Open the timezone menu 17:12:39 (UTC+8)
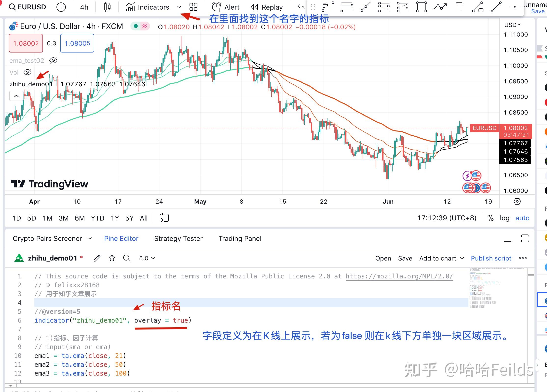This screenshot has width=547, height=392. coord(447,218)
